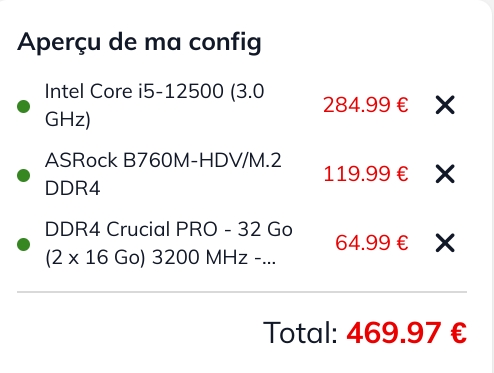Click the divider line above the total

pyautogui.click(x=242, y=292)
